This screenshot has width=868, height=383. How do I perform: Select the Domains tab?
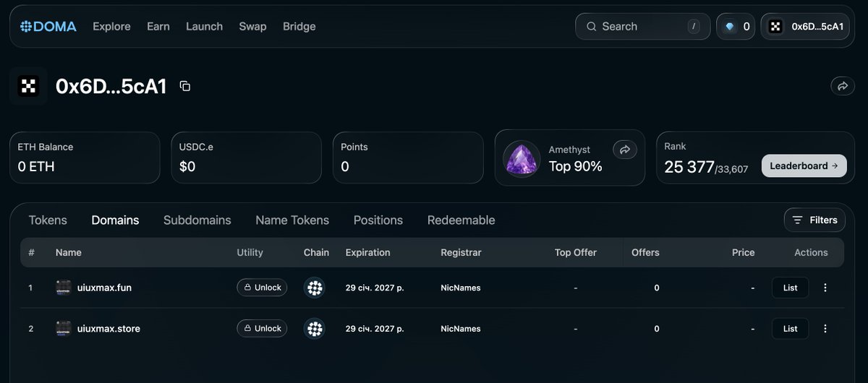(x=115, y=220)
